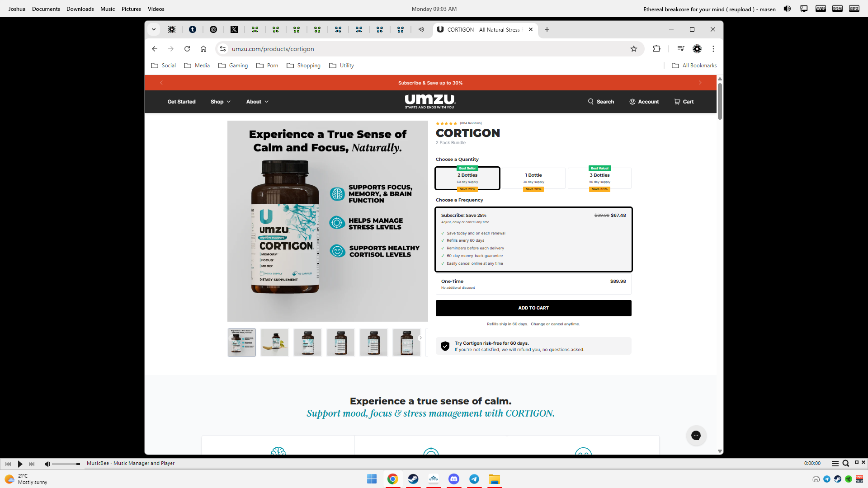Click the browser back arrow
The image size is (868, 488).
tap(155, 49)
